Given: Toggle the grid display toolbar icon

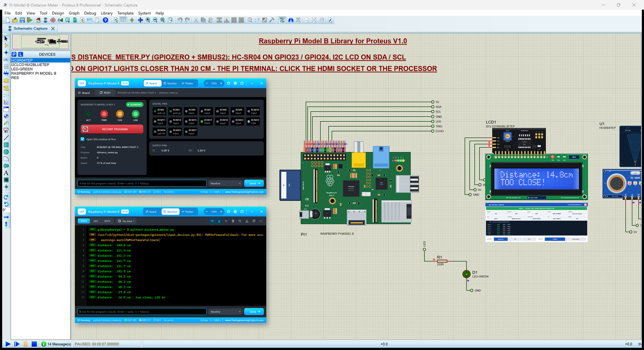Looking at the screenshot, I should point(123,20).
